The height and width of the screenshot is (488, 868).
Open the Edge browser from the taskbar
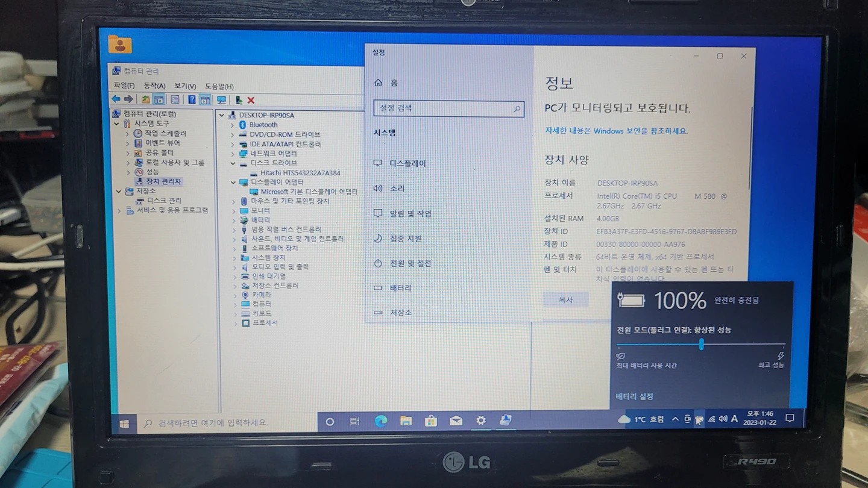point(380,420)
